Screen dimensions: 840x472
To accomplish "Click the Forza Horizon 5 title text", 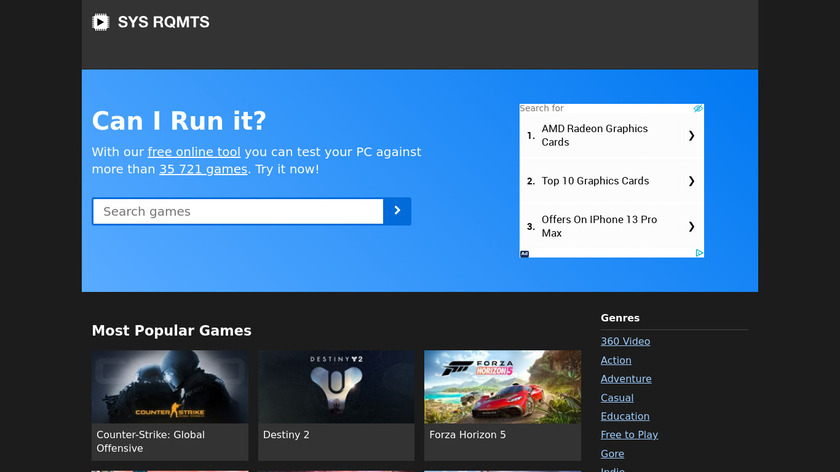I will pyautogui.click(x=467, y=435).
